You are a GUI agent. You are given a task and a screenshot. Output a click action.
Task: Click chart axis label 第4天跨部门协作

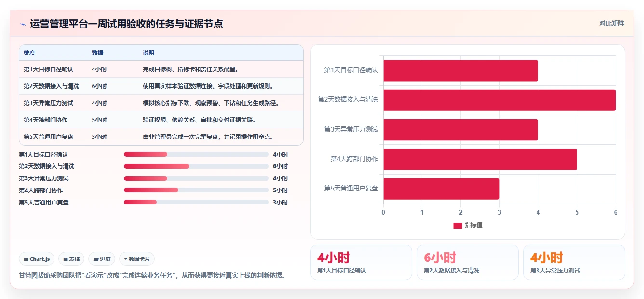354,159
